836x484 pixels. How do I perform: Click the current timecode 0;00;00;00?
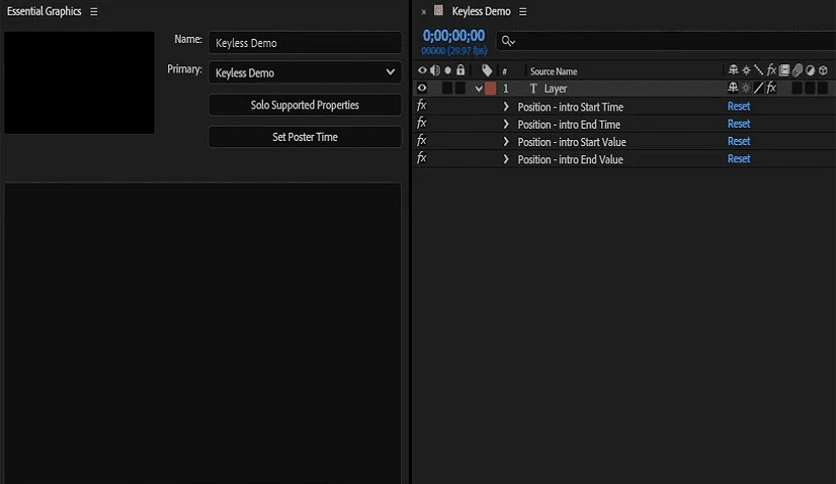click(x=454, y=36)
